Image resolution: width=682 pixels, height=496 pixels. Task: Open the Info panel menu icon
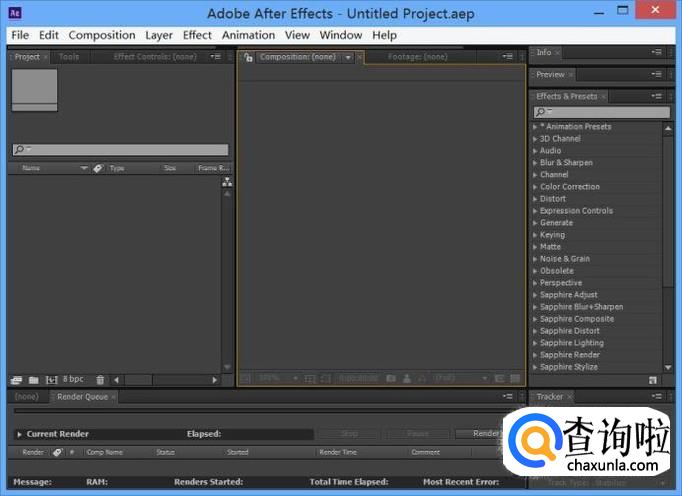(656, 52)
